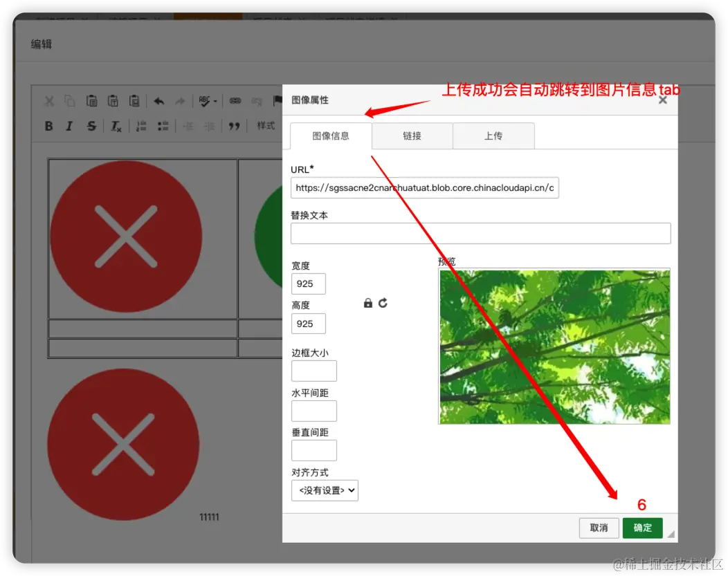The width and height of the screenshot is (728, 576).
Task: Click the dialog resize handle corner
Action: pyautogui.click(x=671, y=534)
